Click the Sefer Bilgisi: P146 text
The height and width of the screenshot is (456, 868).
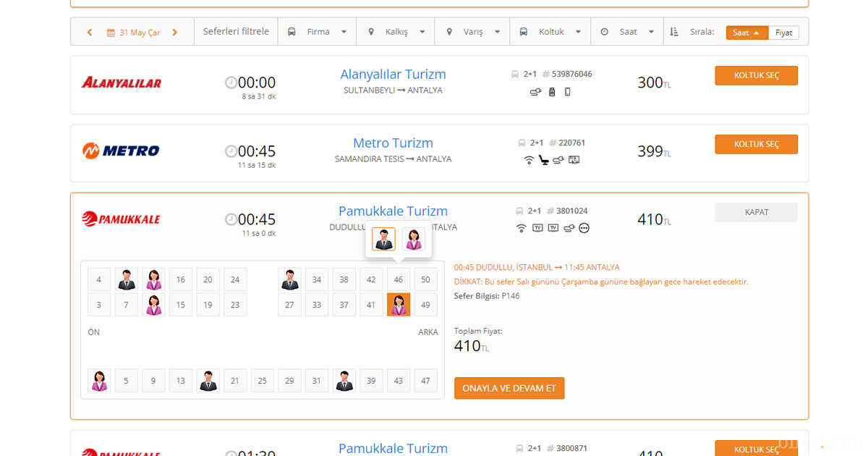coord(487,296)
